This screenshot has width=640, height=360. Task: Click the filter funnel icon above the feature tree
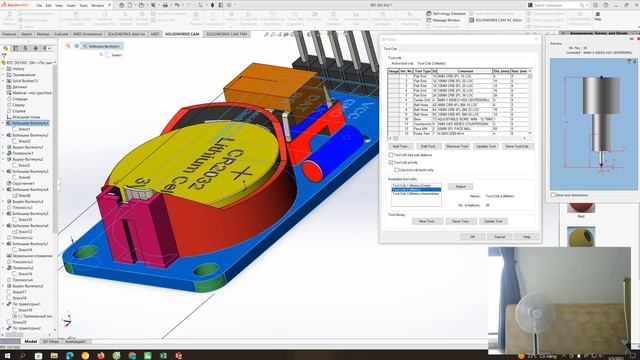pos(4,56)
